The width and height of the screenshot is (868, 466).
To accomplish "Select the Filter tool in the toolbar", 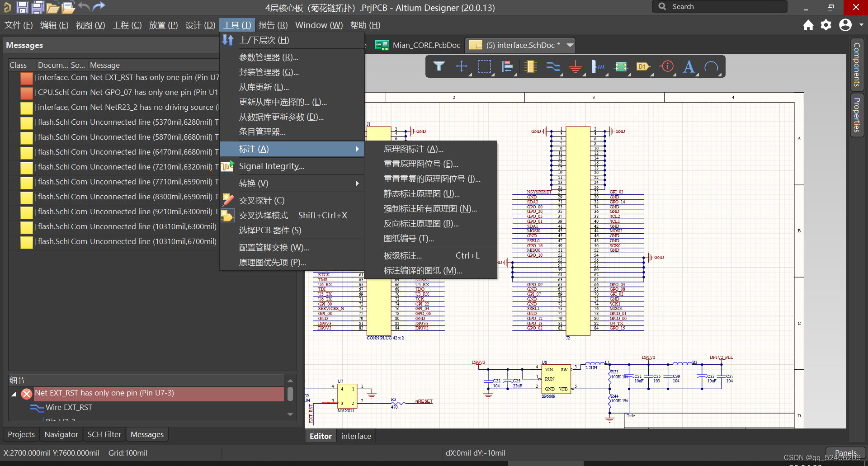I will tap(439, 66).
